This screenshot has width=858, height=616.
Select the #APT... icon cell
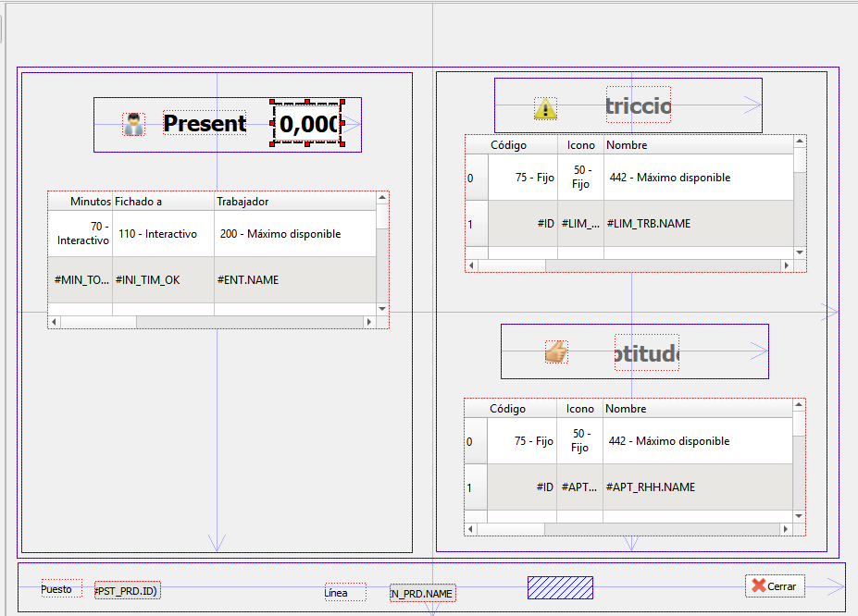click(579, 487)
